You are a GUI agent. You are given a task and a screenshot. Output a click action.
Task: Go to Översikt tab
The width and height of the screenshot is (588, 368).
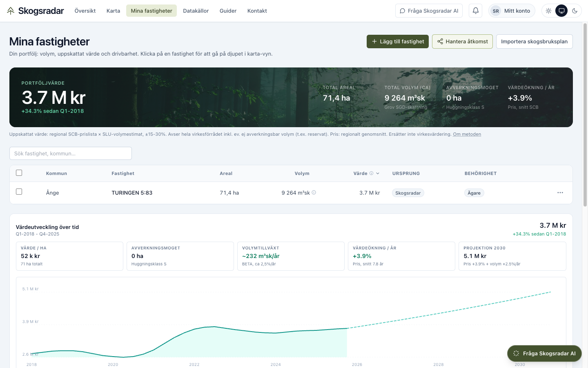tap(85, 11)
